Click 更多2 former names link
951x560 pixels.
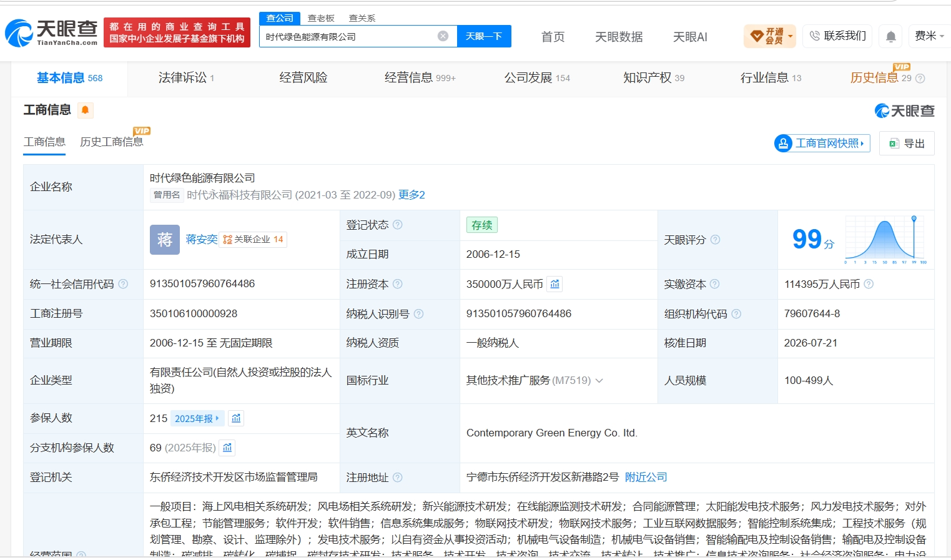coord(411,195)
